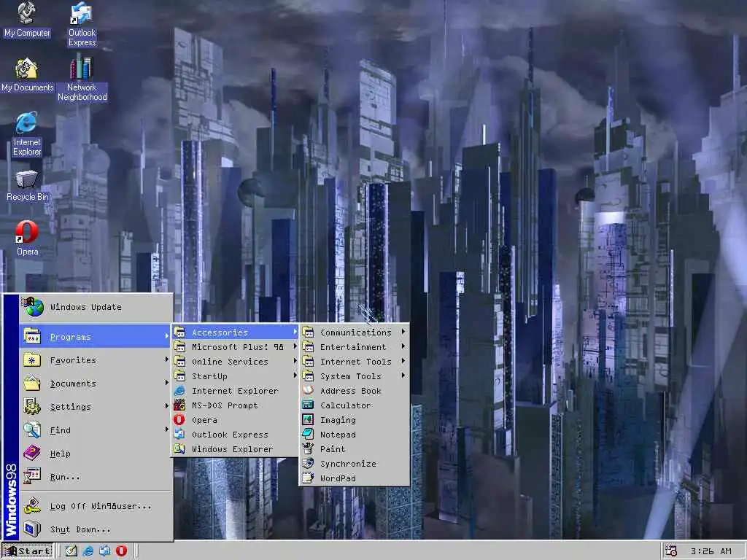
Task: Click the WordPad icon in Accessories
Action: point(309,478)
